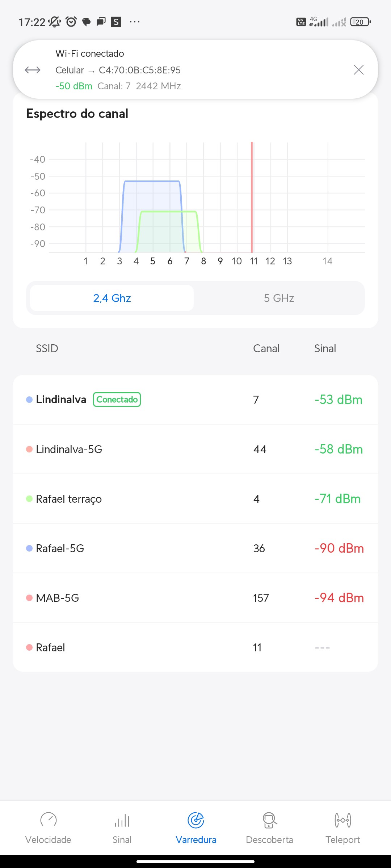Dismiss the Wi-Fi conectado banner
Viewport: 391px width, 868px height.
click(x=358, y=70)
